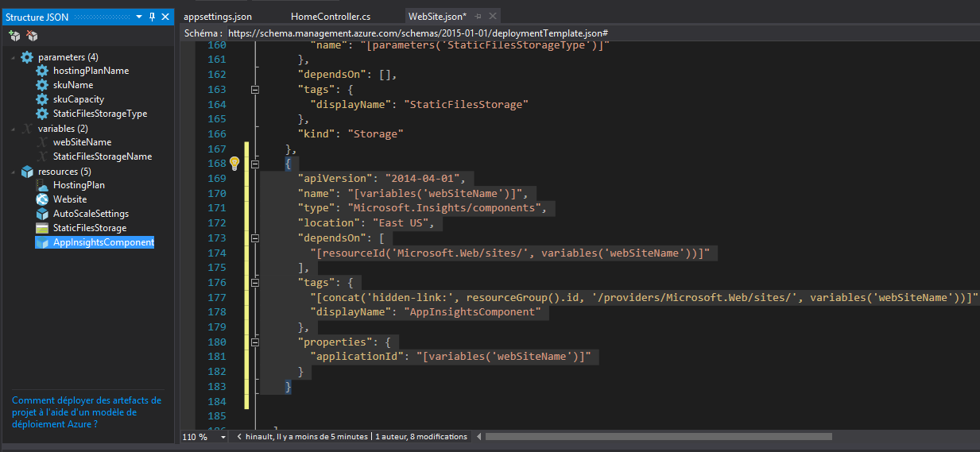Open the 110 % zoom dropdown
The image size is (980, 452).
(x=223, y=437)
